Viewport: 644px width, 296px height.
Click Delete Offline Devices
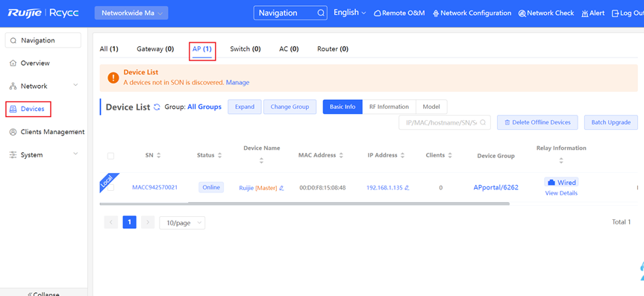pos(537,122)
